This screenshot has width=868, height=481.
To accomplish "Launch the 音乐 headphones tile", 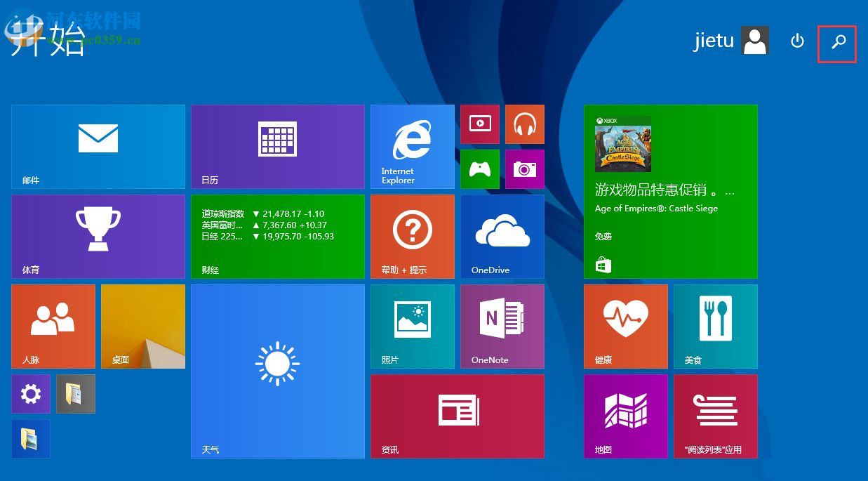I will 525,124.
